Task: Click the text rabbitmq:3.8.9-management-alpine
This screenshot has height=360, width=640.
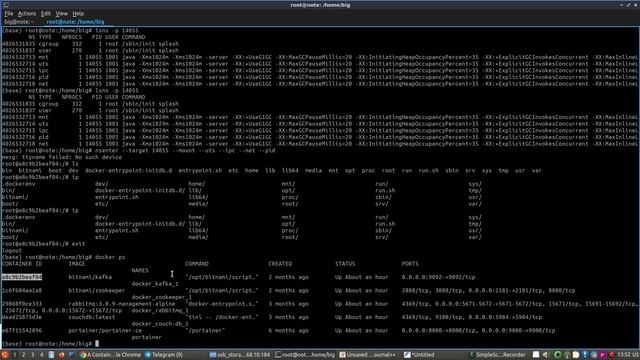Action: click(x=122, y=304)
